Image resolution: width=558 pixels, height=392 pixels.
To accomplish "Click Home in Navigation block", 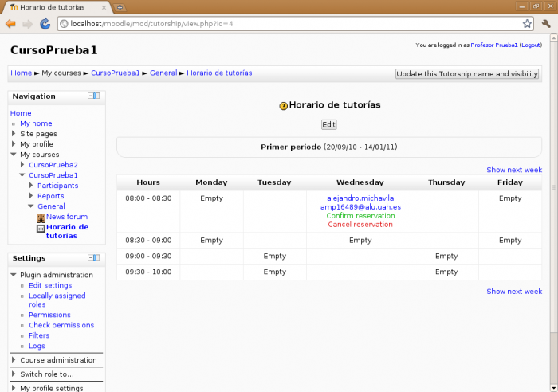I will [21, 113].
